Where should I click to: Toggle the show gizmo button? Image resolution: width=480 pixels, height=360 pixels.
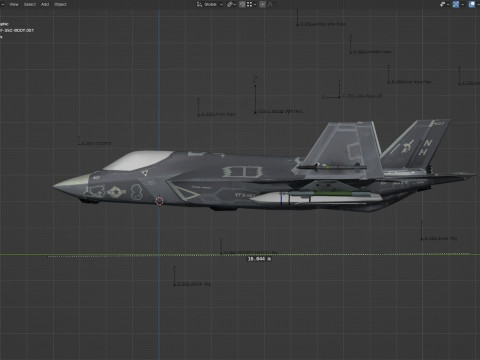[456, 4]
